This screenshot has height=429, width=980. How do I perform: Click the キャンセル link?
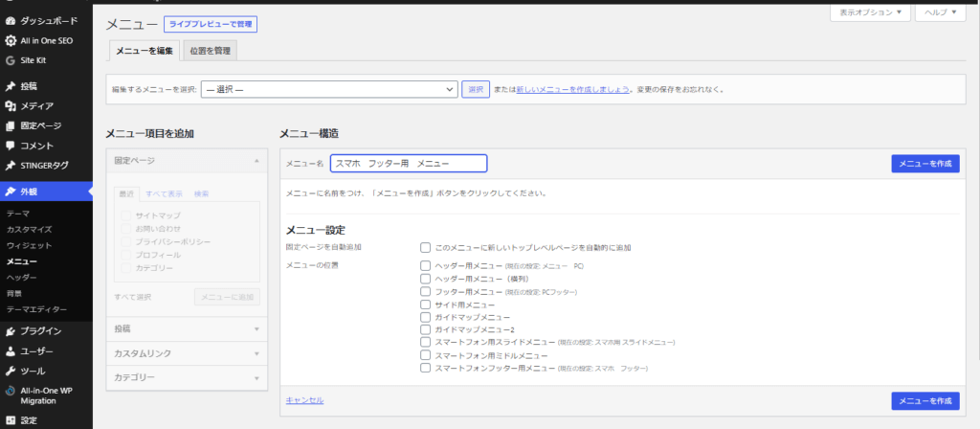304,400
